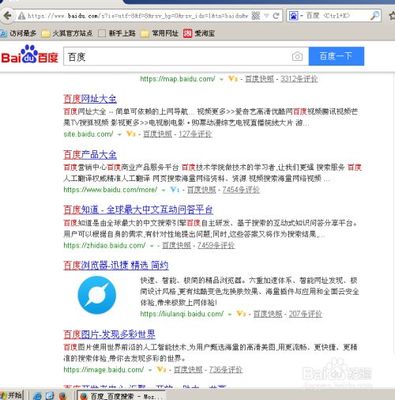Open the 百度网址大全 result title
The width and height of the screenshot is (395, 400).
pyautogui.click(x=90, y=99)
